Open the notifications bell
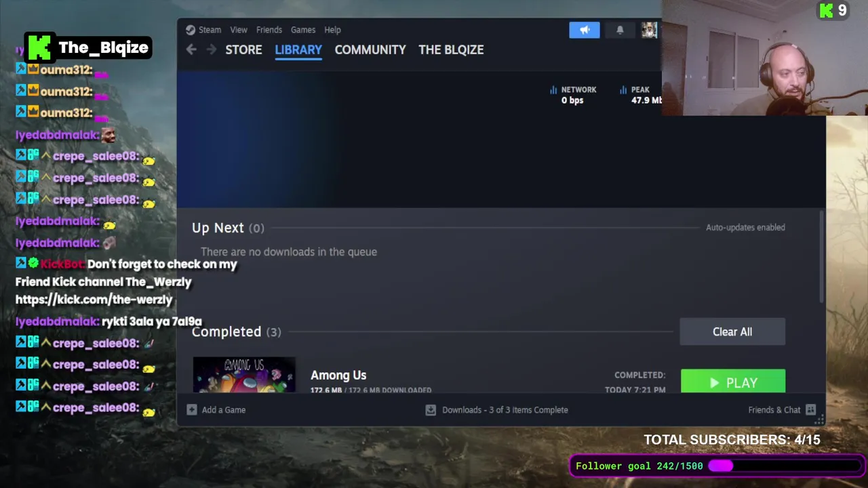This screenshot has height=488, width=868. [x=620, y=30]
